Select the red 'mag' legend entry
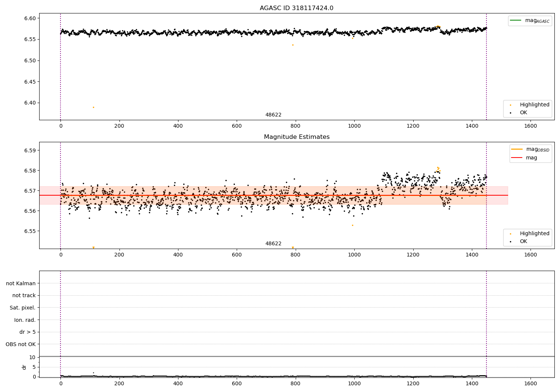Image resolution: width=560 pixels, height=392 pixels. coord(524,158)
